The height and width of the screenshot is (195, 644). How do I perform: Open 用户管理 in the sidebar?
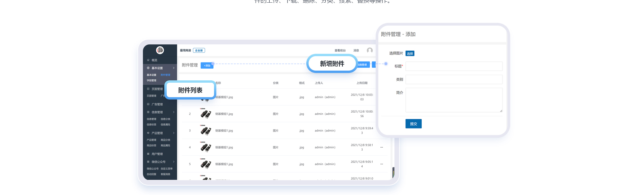157,154
